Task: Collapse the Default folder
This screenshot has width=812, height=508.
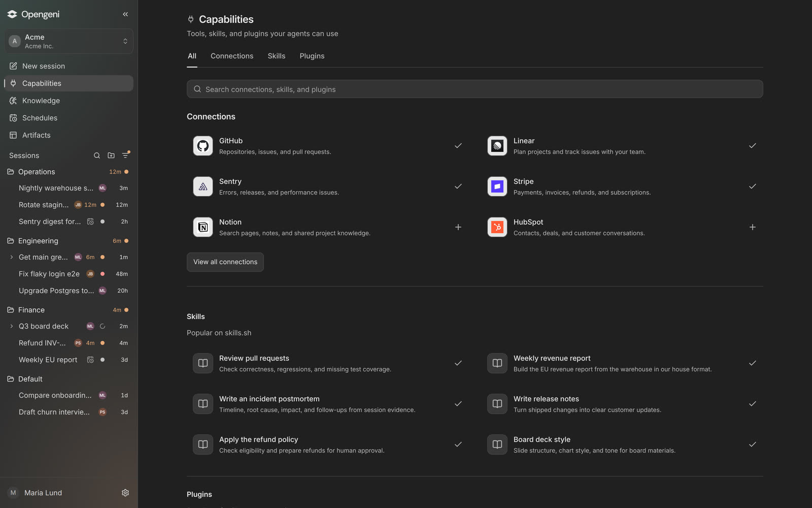Action: pyautogui.click(x=10, y=379)
